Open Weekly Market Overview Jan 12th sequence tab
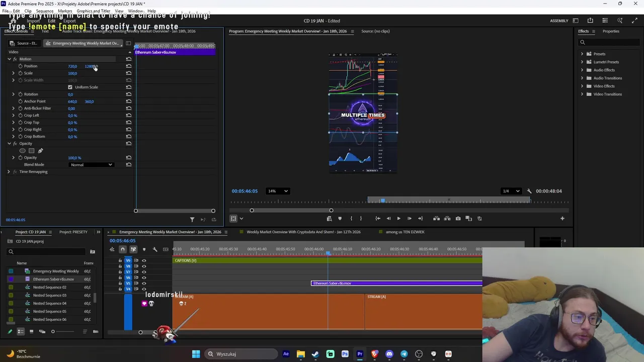This screenshot has height=362, width=644. (x=303, y=232)
